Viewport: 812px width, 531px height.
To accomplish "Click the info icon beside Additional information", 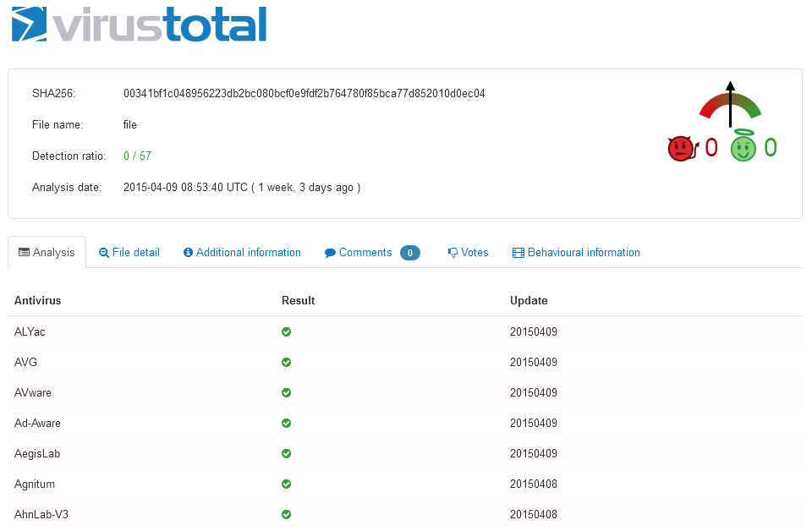I will coord(188,252).
